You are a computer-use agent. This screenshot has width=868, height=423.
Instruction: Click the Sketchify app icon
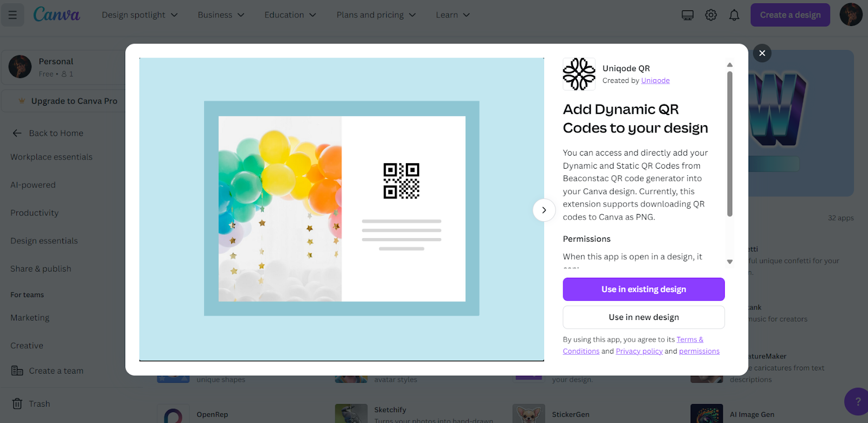[x=351, y=414]
